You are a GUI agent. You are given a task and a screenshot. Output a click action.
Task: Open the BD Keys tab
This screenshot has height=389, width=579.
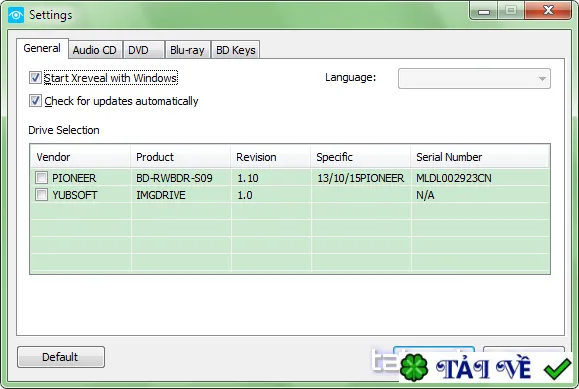(x=236, y=50)
